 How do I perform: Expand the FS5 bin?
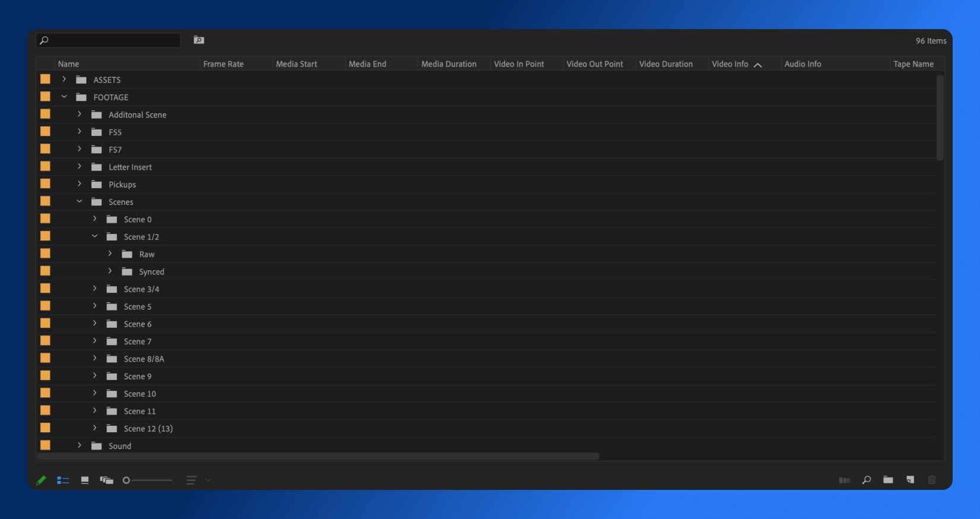click(x=80, y=131)
